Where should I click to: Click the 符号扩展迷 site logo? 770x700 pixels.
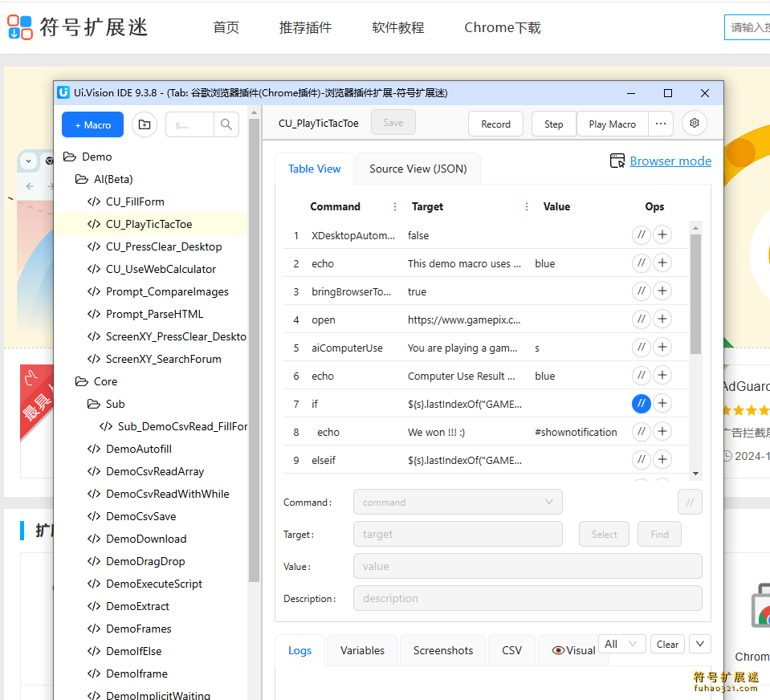pos(78,27)
